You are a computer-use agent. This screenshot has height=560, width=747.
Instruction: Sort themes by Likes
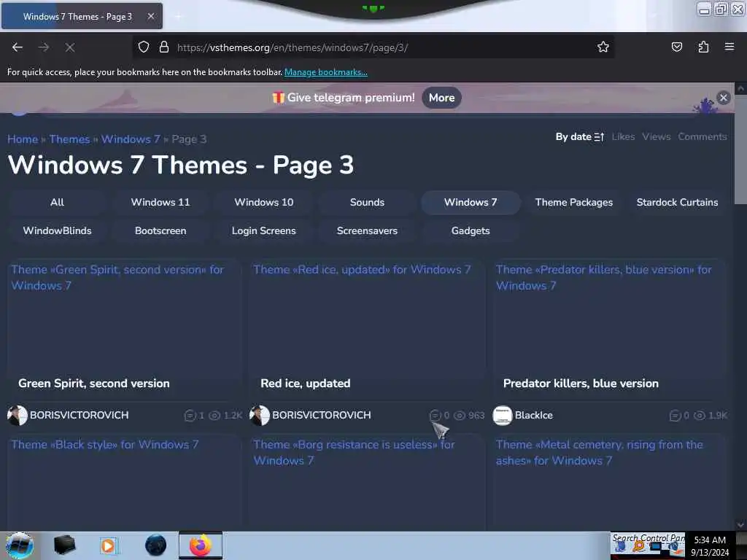(x=623, y=136)
